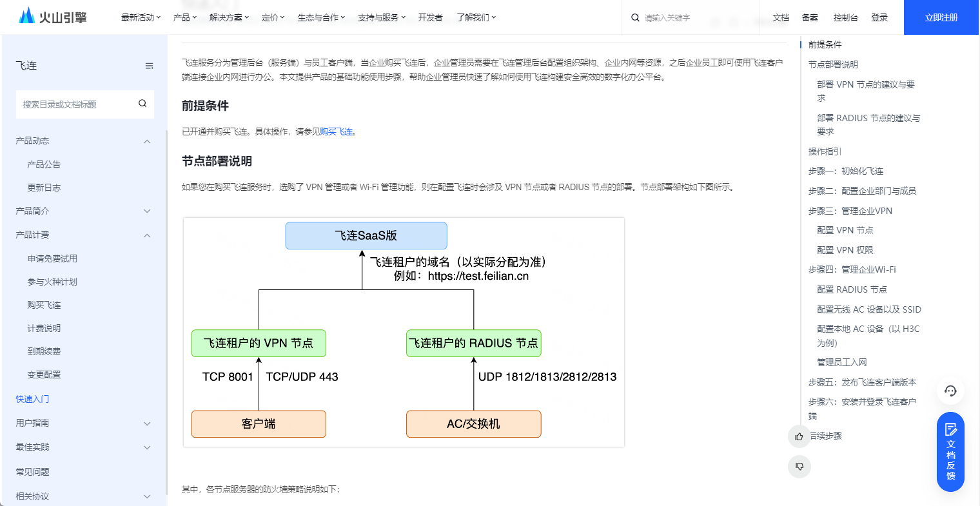The width and height of the screenshot is (980, 506).
Task: Expand the 用户指南 section
Action: [84, 423]
